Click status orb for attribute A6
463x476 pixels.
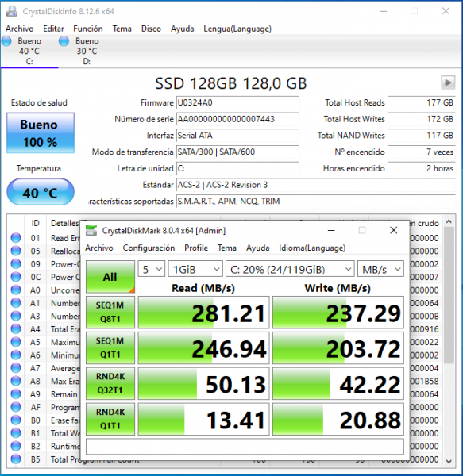coord(16,355)
